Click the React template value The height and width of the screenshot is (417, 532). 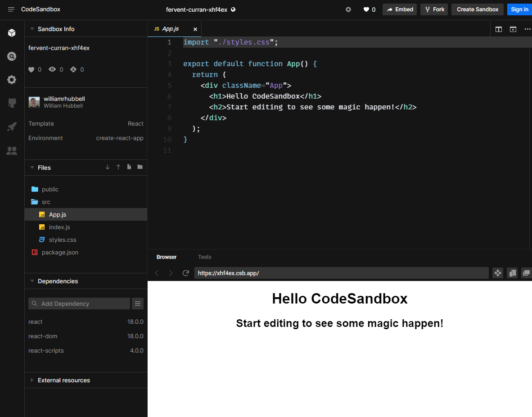point(136,123)
